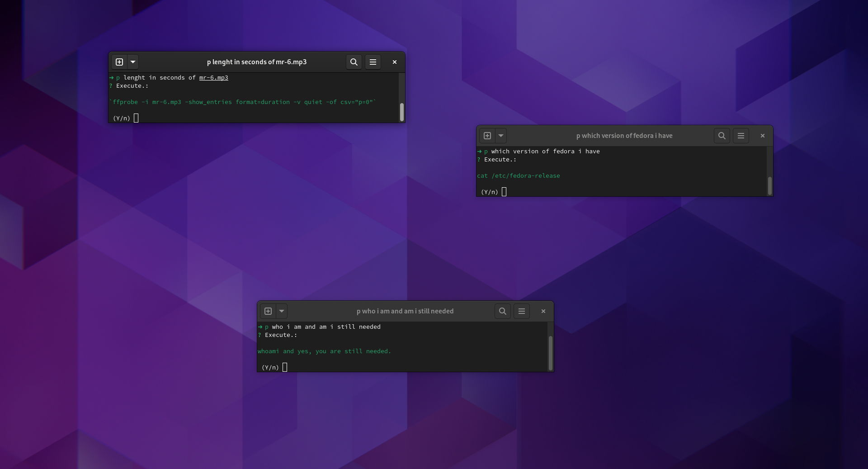Open the tab dropdown arrow in the mr-6.mp3 window

tap(132, 62)
